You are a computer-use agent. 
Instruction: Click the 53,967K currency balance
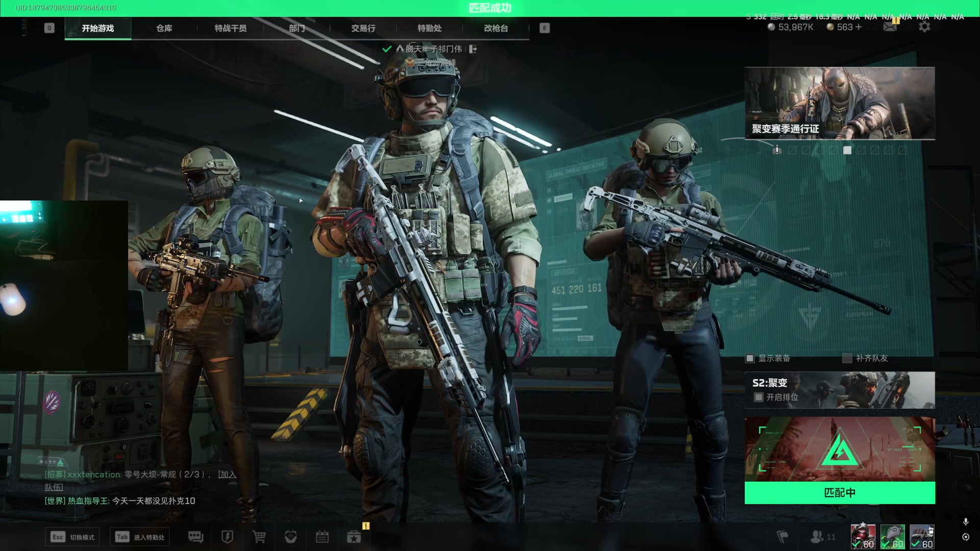[796, 27]
